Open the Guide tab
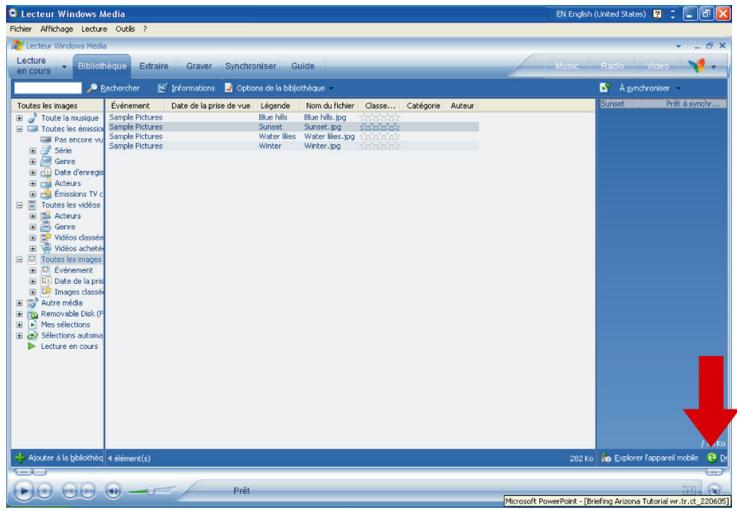The image size is (737, 510). (303, 66)
